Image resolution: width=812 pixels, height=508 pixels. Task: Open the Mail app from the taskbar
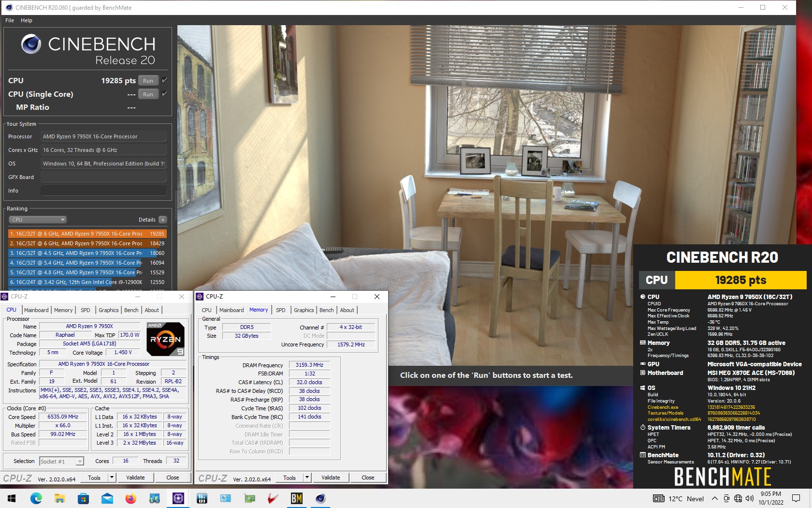click(x=107, y=498)
